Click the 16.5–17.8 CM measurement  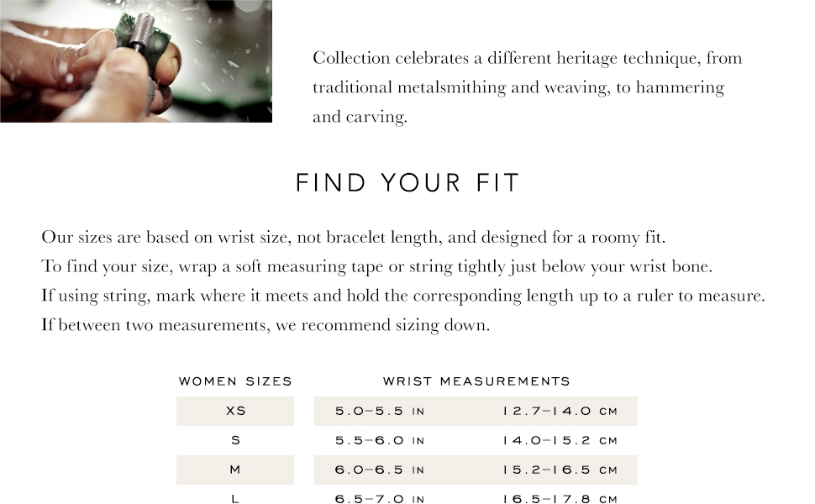(x=560, y=498)
